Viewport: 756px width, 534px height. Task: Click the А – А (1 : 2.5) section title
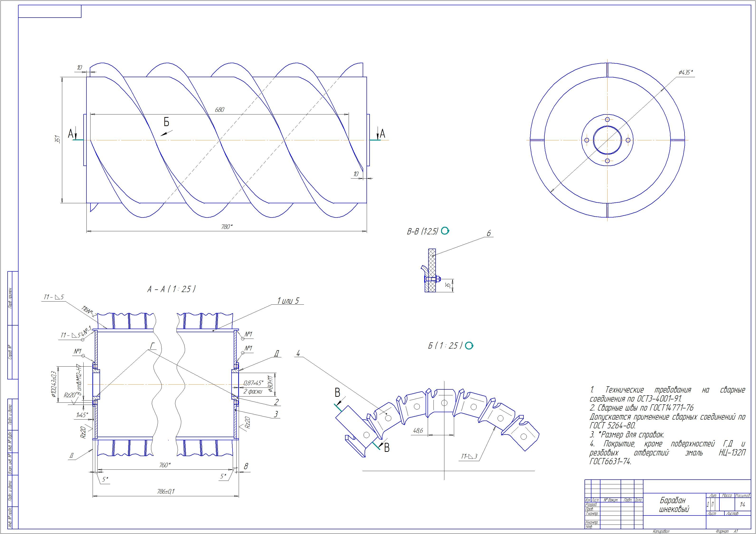tap(171, 289)
